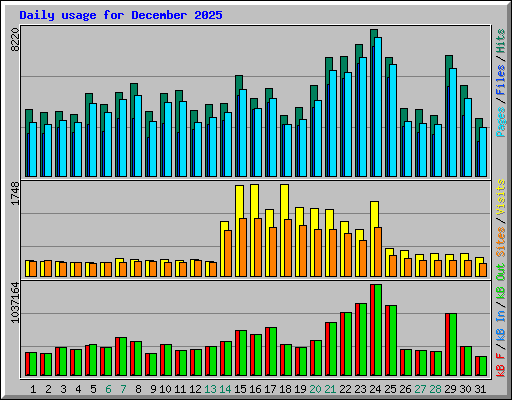Click weekend day label '20' on the x-axis

315,389
